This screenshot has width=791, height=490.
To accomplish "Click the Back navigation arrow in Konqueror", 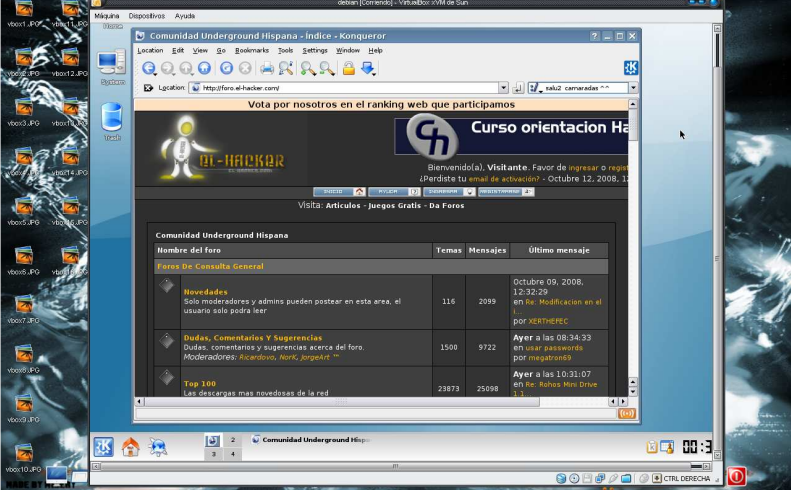I will pos(149,68).
